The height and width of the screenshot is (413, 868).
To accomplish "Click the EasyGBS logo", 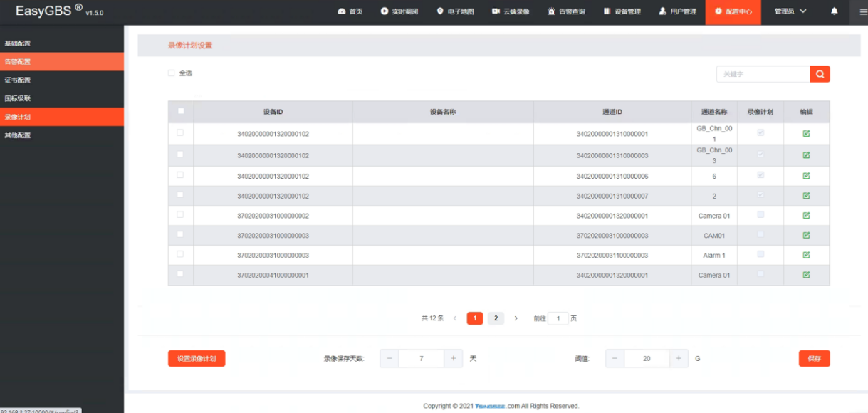I will pos(59,11).
